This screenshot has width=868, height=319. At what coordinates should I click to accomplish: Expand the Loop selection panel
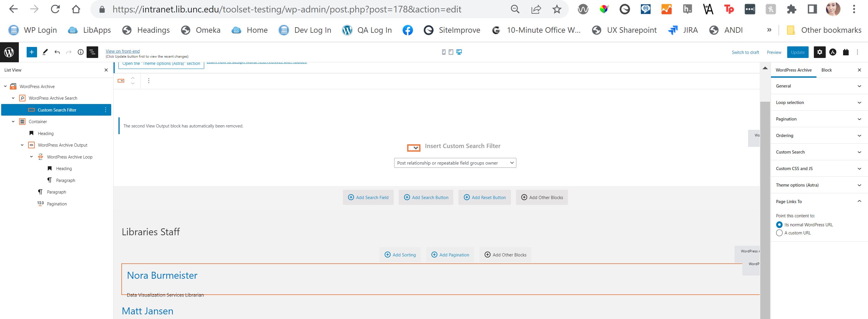click(819, 103)
